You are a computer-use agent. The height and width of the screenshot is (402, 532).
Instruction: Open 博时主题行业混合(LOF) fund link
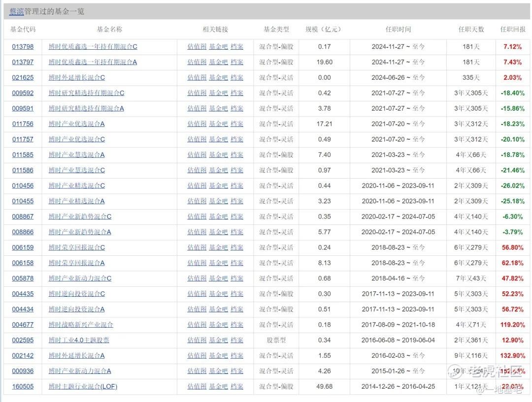(x=83, y=386)
